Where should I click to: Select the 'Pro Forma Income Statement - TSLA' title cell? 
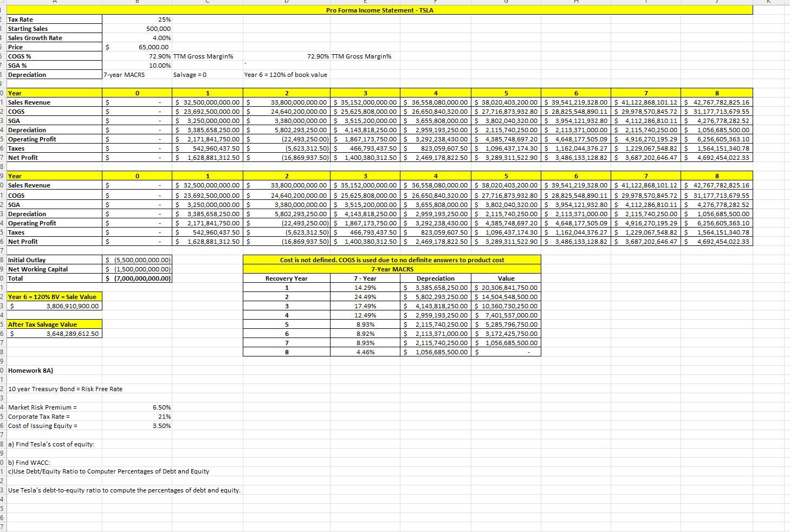pyautogui.click(x=379, y=10)
